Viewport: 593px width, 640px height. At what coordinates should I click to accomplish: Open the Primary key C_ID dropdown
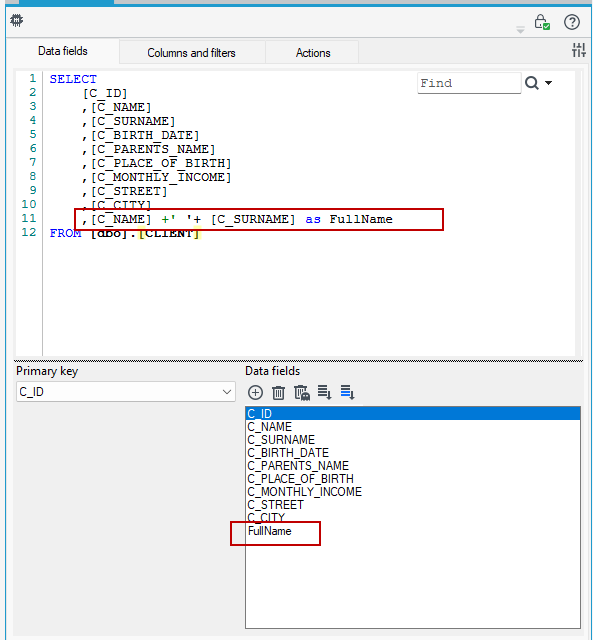pyautogui.click(x=126, y=392)
